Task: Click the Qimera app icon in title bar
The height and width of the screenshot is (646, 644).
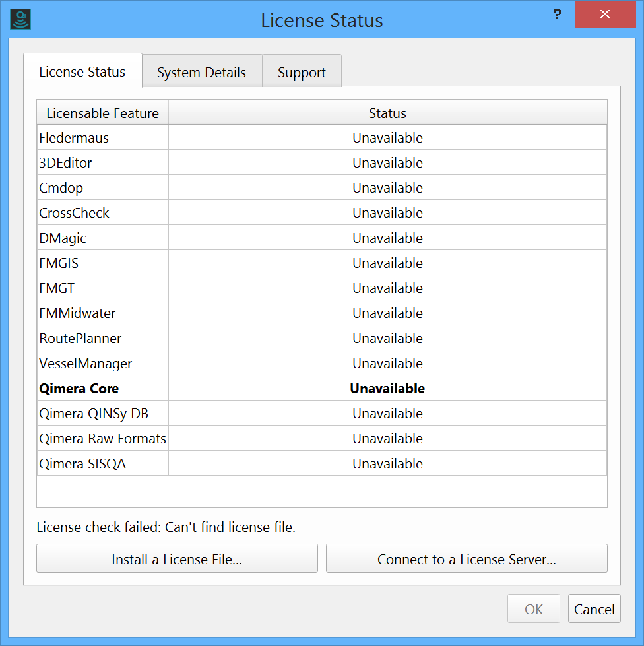Action: [20, 19]
